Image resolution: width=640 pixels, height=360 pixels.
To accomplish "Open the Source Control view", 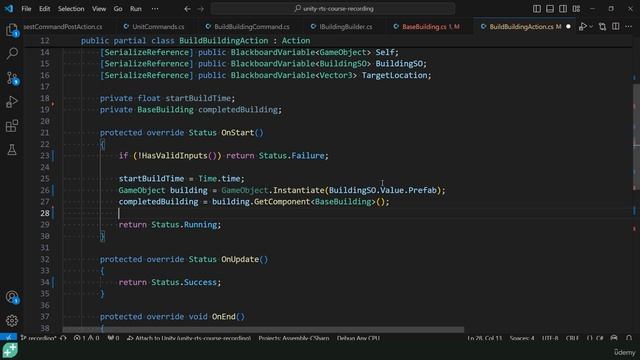I will (12, 78).
